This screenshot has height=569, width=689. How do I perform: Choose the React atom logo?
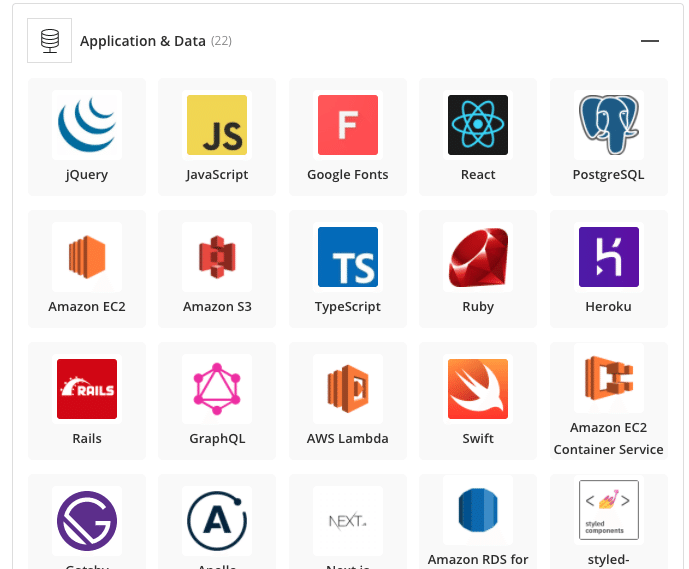(x=478, y=125)
